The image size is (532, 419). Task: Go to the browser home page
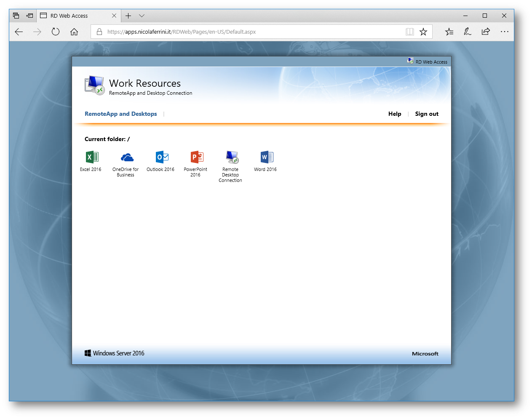point(74,32)
